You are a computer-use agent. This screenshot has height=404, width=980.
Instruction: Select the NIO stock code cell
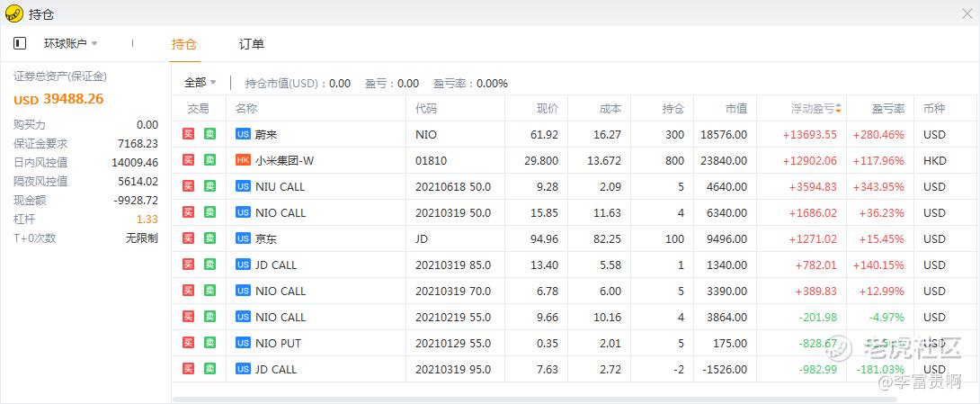tap(426, 134)
